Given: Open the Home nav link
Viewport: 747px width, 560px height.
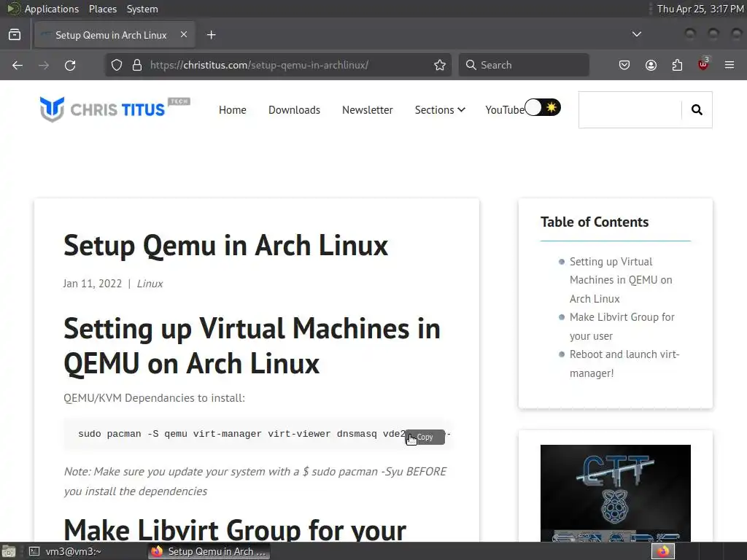Looking at the screenshot, I should [233, 110].
